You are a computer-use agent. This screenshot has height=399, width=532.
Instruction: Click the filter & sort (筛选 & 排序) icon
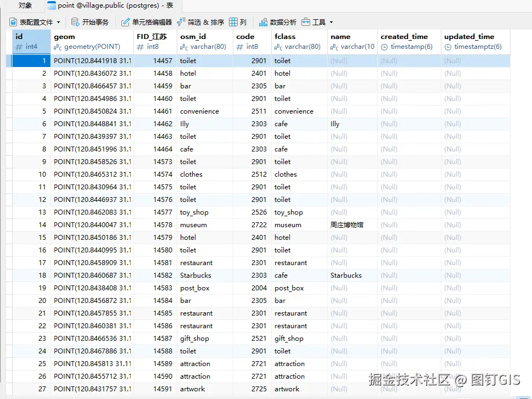(181, 22)
